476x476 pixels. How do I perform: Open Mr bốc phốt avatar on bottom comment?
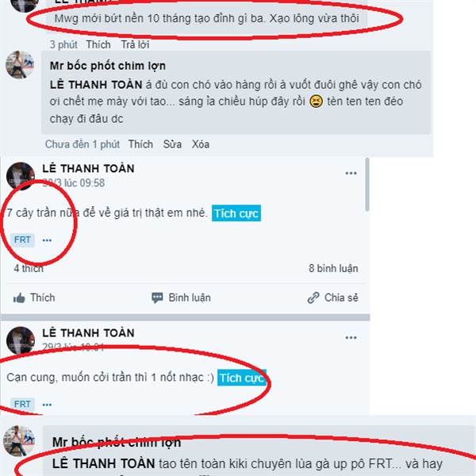19,441
